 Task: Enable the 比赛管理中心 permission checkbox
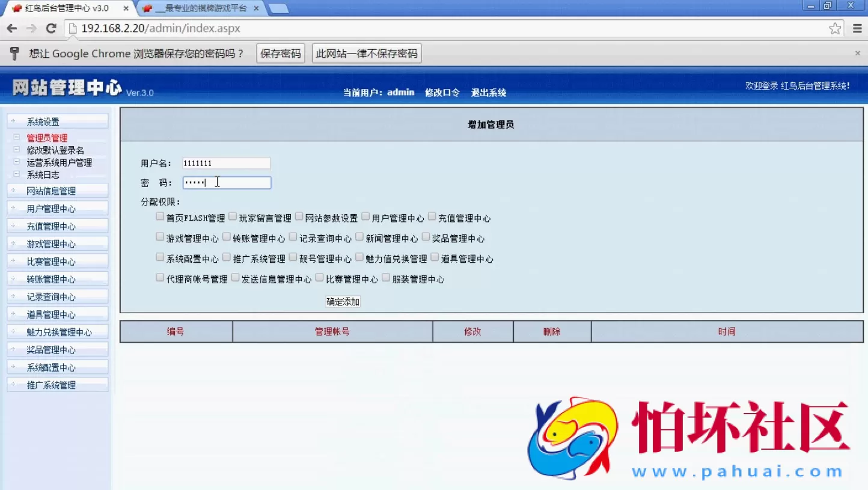319,278
